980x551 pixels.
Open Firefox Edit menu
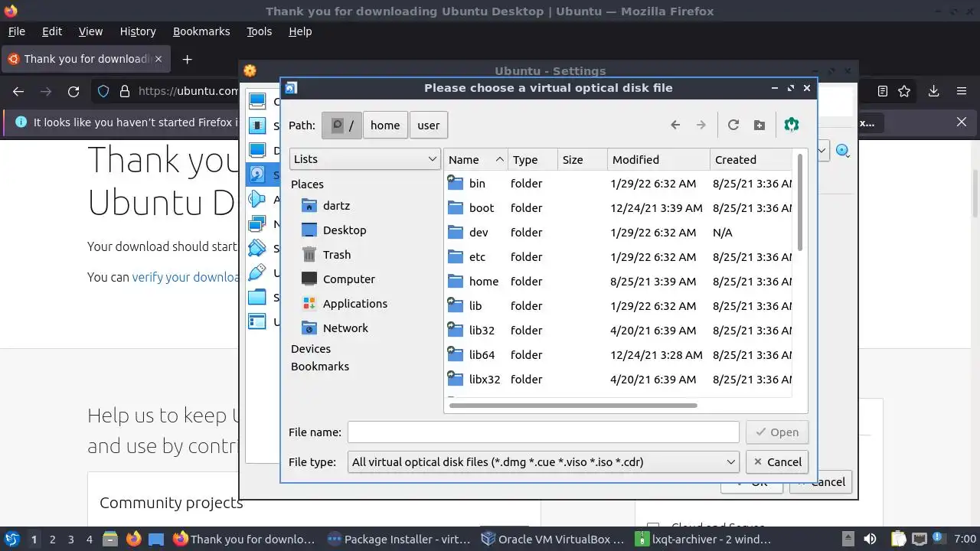52,31
